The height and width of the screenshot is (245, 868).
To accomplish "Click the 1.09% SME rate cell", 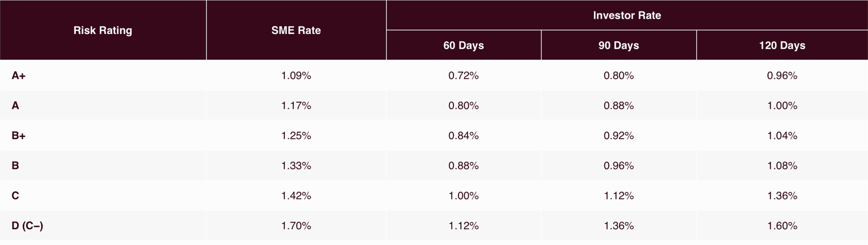I will (296, 76).
